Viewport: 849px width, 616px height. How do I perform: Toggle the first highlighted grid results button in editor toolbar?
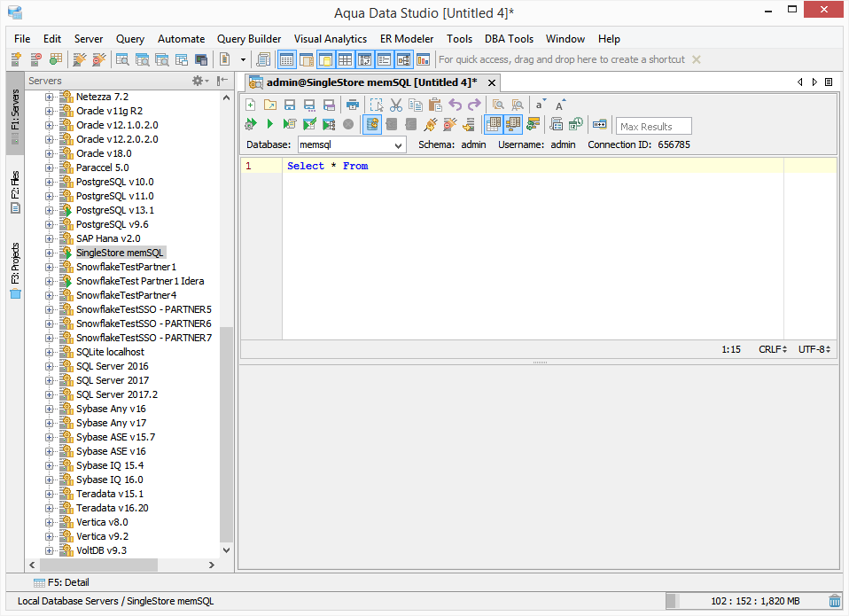pyautogui.click(x=494, y=124)
